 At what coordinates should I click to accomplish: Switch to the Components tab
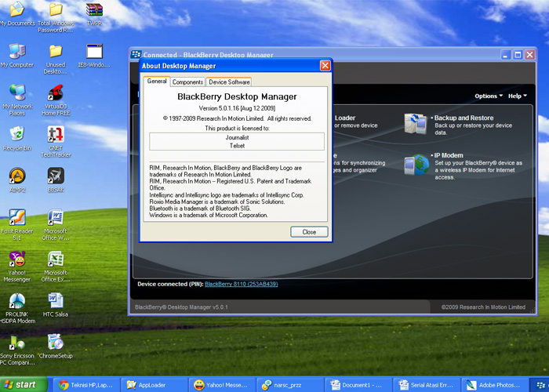(x=187, y=82)
